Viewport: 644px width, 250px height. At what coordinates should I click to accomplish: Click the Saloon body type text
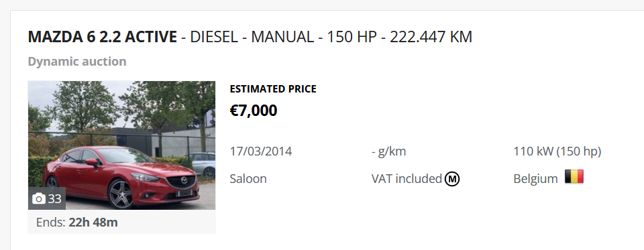pyautogui.click(x=248, y=179)
